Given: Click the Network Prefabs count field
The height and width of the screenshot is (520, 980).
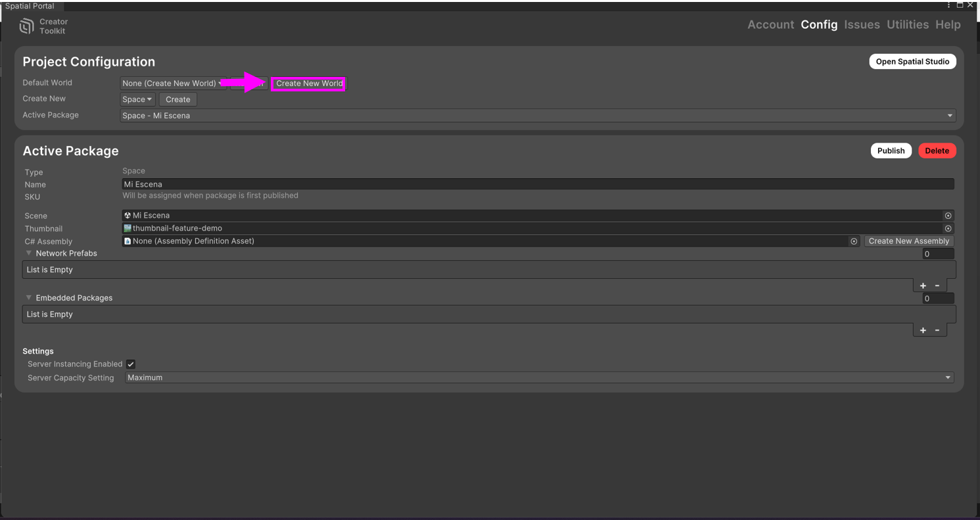Looking at the screenshot, I should 938,254.
